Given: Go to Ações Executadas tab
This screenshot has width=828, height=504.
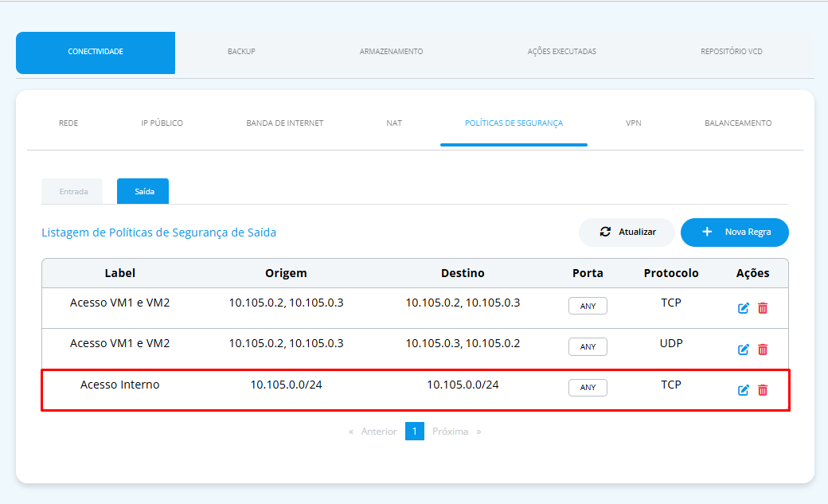Looking at the screenshot, I should click(x=562, y=52).
